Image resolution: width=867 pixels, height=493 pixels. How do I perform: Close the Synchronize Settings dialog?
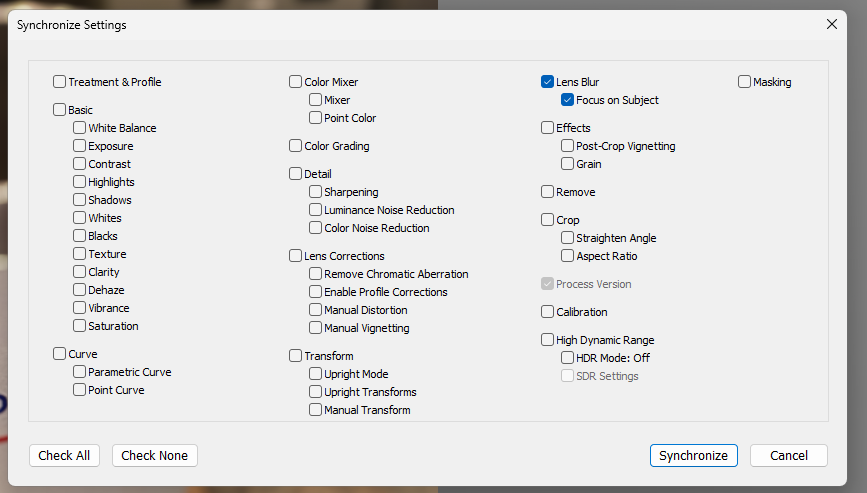coord(832,24)
